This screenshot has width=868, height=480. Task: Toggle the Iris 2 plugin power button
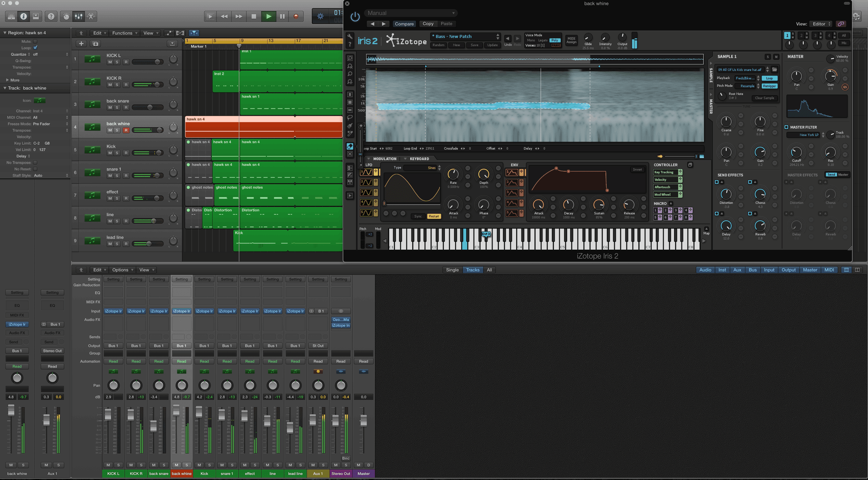pyautogui.click(x=355, y=17)
